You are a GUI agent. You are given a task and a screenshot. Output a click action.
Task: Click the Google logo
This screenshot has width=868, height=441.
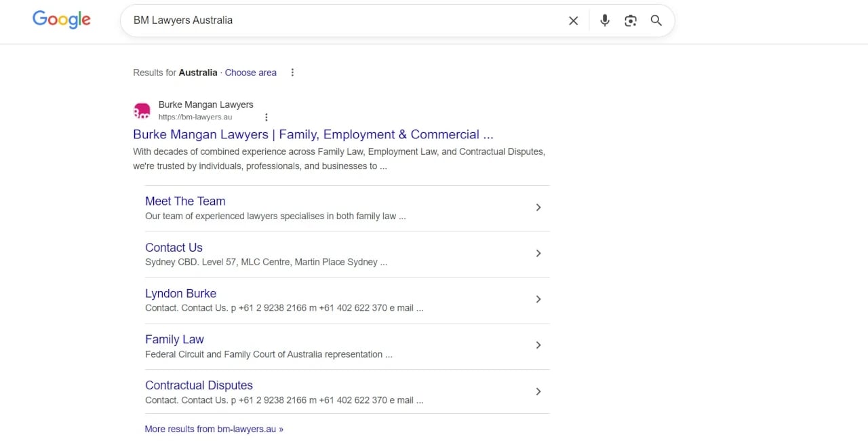pos(61,20)
